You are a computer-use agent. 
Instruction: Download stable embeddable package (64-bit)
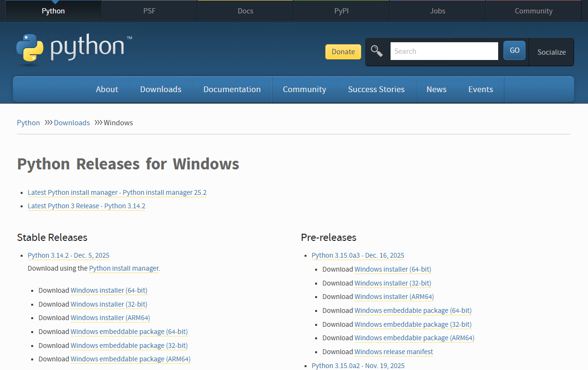[129, 332]
